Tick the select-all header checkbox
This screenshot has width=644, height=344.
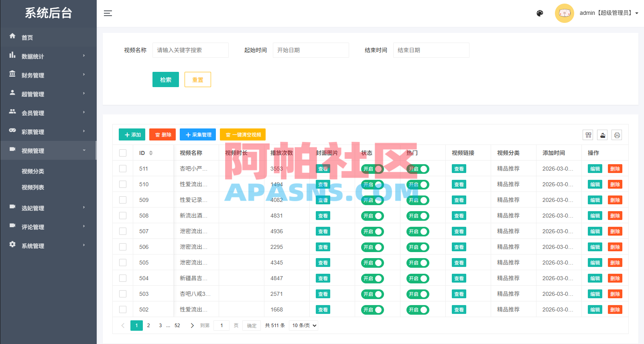point(123,153)
